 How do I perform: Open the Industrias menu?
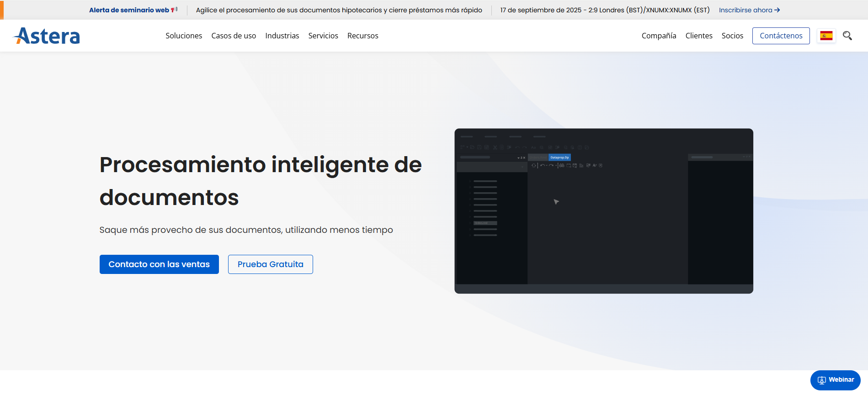coord(282,36)
